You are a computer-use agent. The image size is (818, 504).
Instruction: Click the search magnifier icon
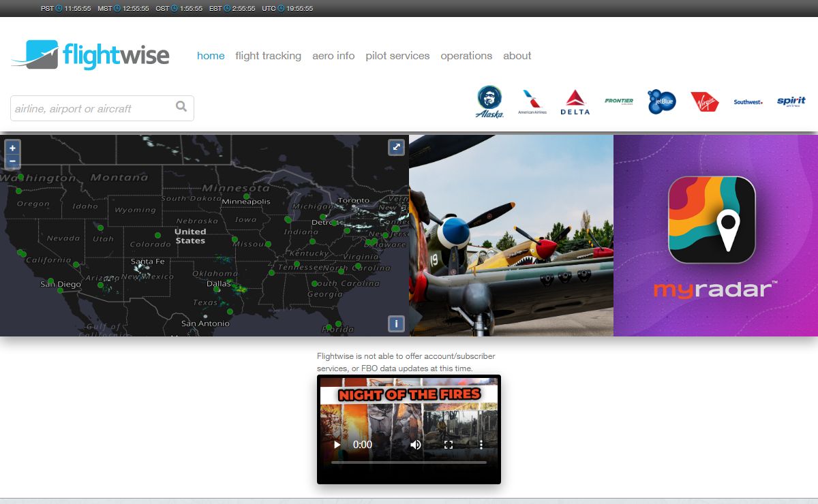pyautogui.click(x=181, y=106)
